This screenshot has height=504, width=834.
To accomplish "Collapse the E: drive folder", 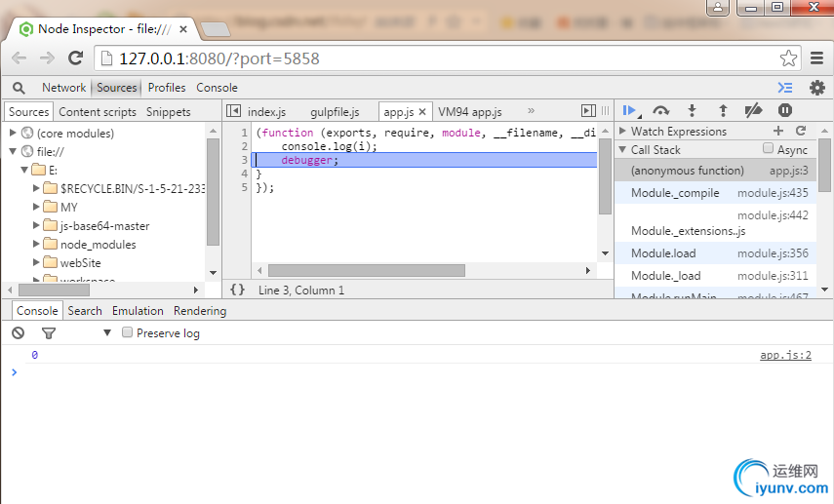I will point(24,171).
